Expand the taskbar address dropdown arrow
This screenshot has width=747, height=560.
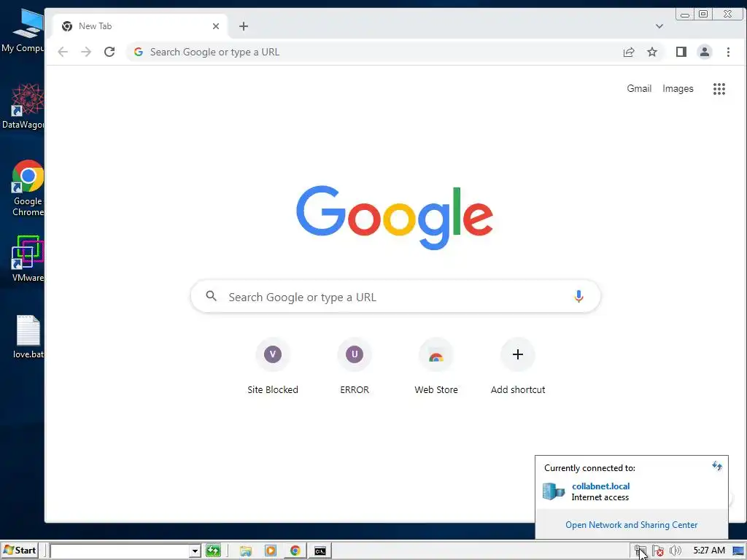coord(194,551)
